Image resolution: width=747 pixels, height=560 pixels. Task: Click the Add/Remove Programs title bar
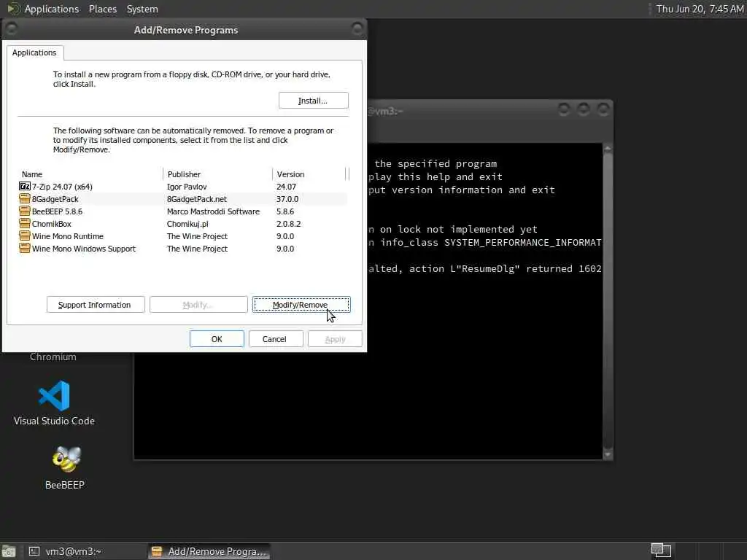(x=185, y=29)
